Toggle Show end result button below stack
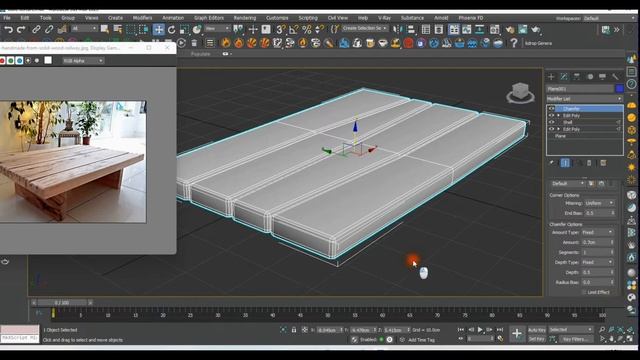This screenshot has width=640, height=360. (565, 163)
